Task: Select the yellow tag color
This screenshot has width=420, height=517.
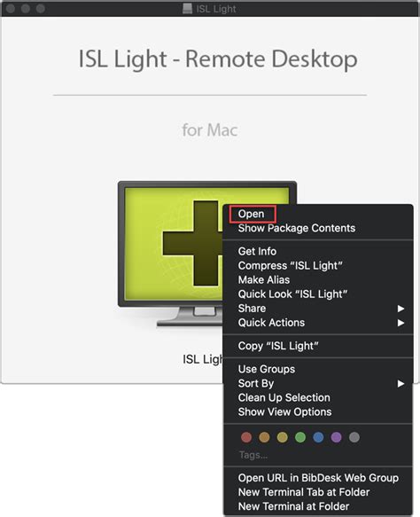Action: pyautogui.click(x=283, y=437)
